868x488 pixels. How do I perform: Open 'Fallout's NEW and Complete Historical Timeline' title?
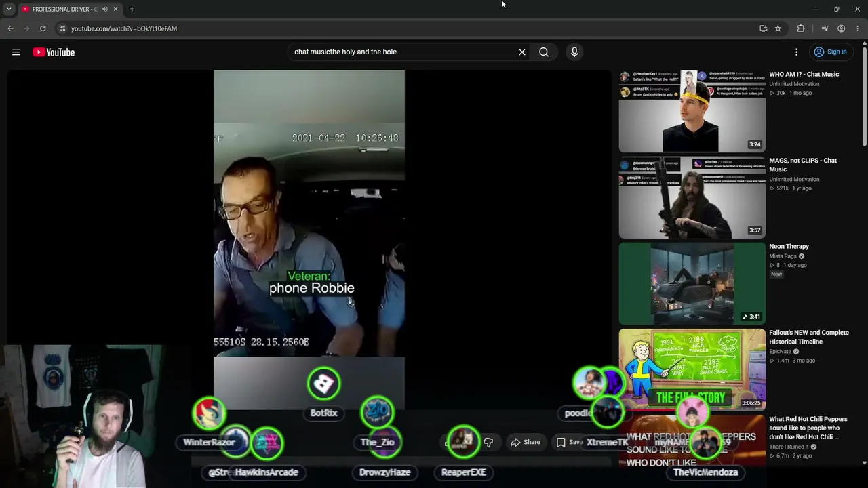click(x=809, y=337)
